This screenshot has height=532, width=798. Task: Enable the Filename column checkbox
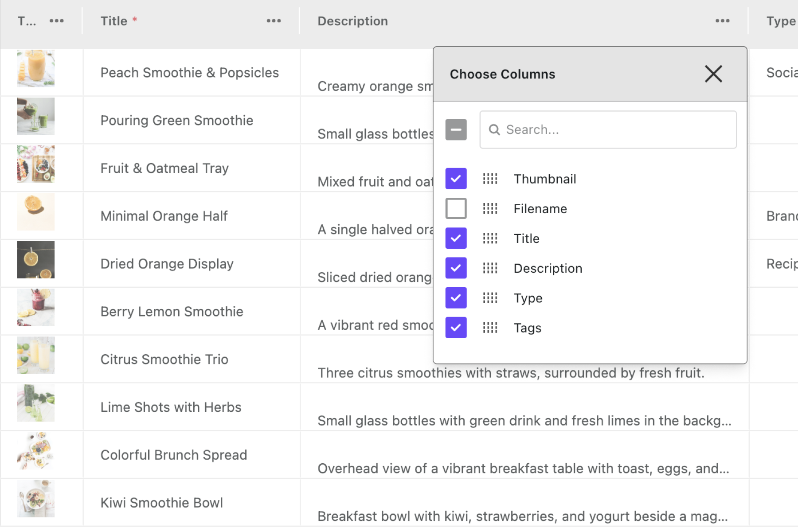(x=456, y=208)
